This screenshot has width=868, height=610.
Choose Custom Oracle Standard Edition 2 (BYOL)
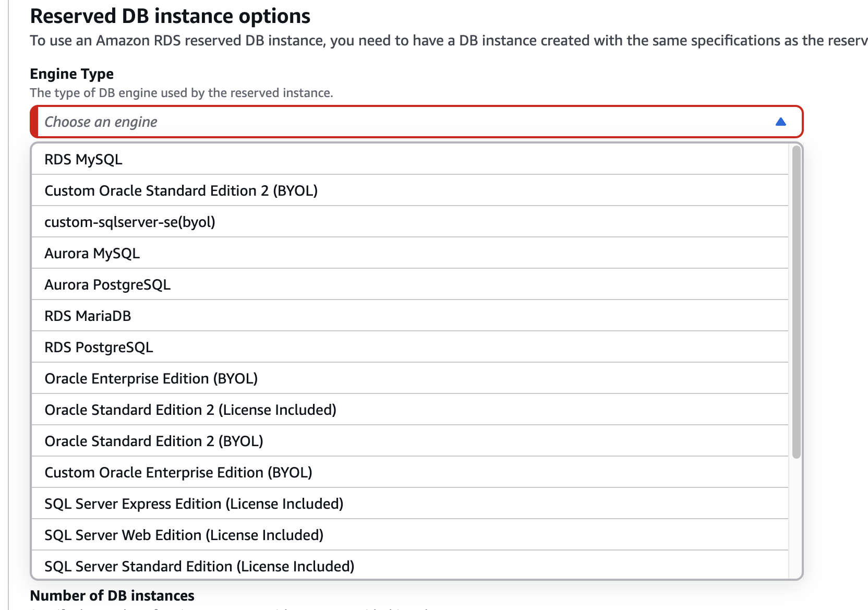pyautogui.click(x=181, y=190)
